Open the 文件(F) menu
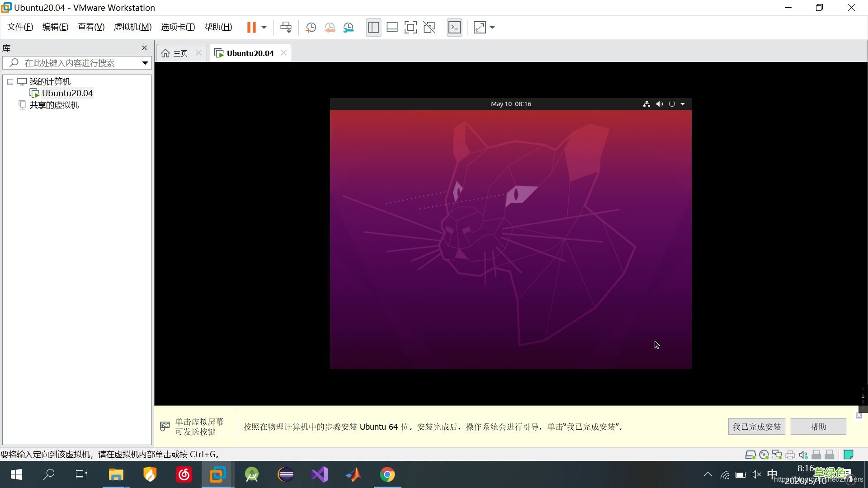This screenshot has width=868, height=488. 20,27
